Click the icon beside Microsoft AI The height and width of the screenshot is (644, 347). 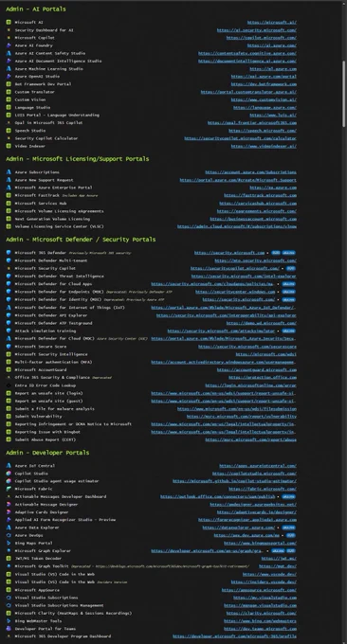[x=9, y=22]
